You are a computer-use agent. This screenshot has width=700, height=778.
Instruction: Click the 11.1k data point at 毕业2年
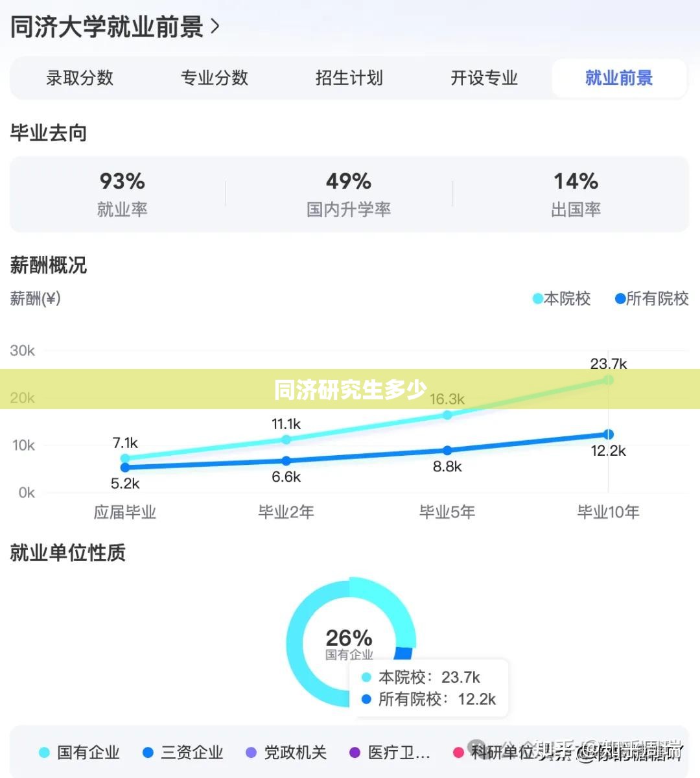pyautogui.click(x=286, y=440)
